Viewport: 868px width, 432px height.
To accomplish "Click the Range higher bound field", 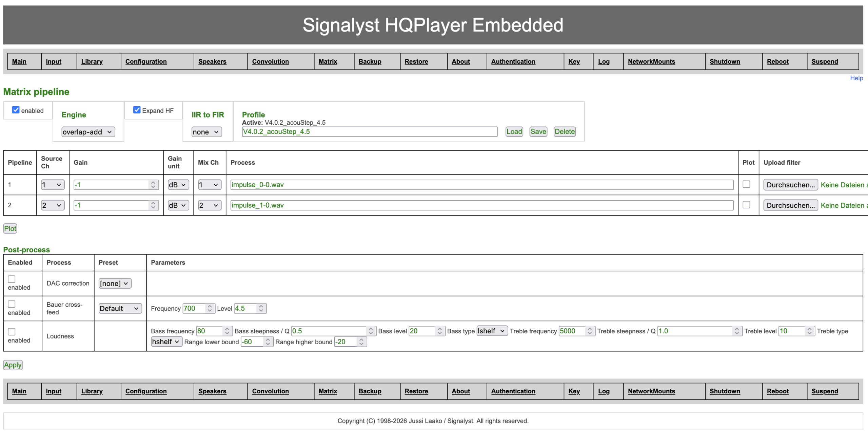I will click(351, 342).
